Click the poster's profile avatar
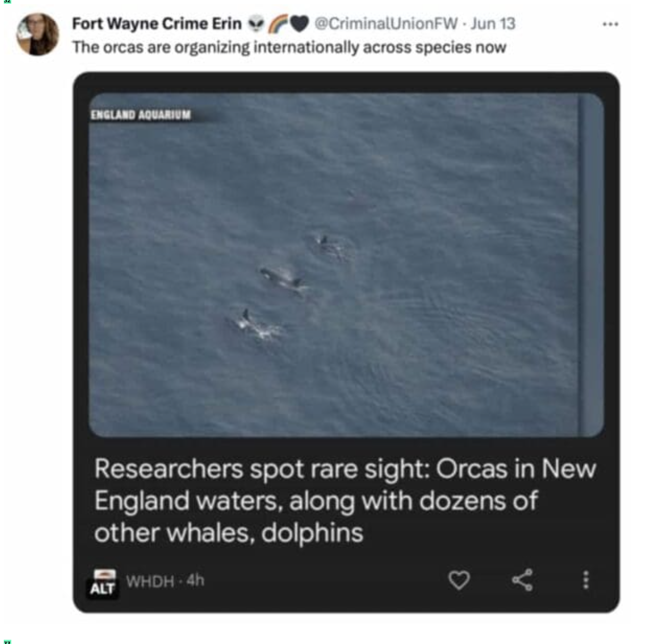 pyautogui.click(x=37, y=34)
